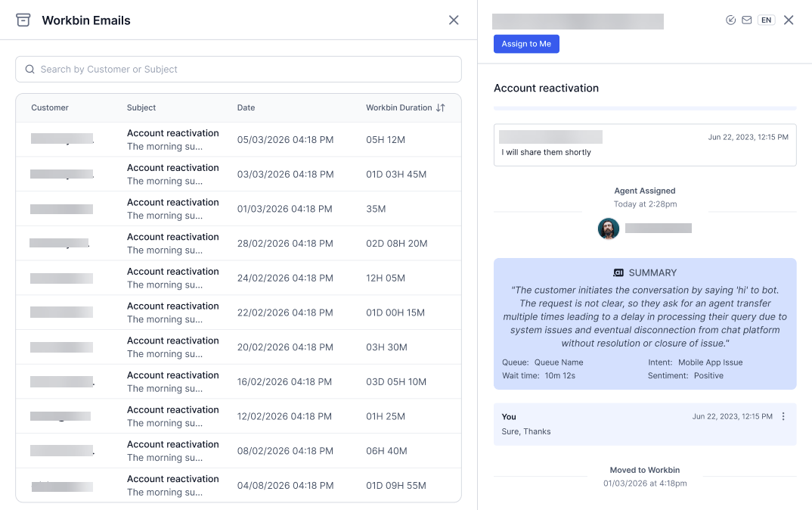
Task: Open the email dated 05/03/2026 04:18 PM
Action: (x=238, y=139)
